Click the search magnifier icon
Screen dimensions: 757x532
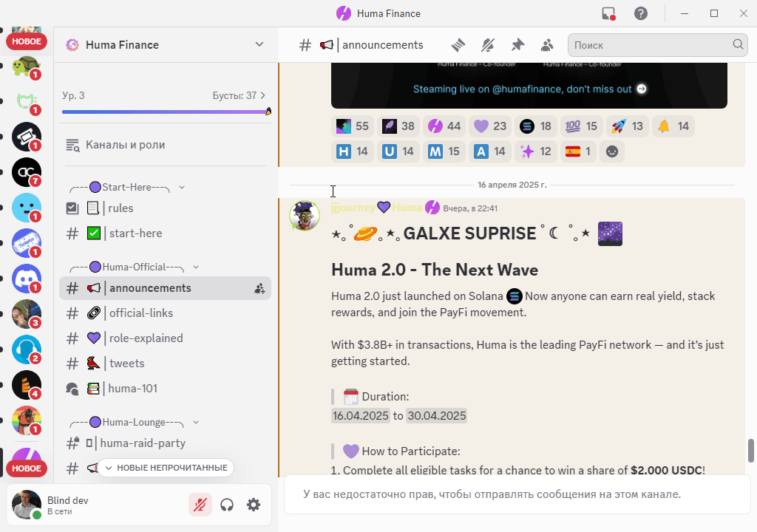coord(739,44)
